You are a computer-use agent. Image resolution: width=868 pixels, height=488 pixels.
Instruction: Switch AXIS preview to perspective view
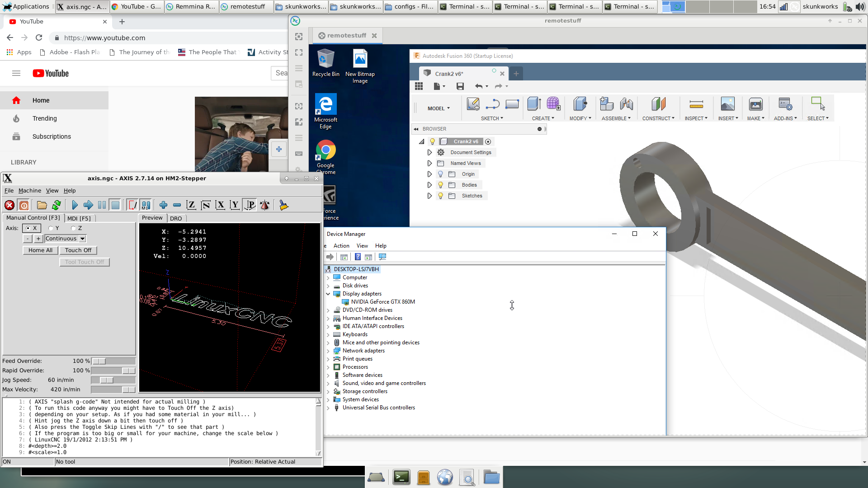[250, 205]
